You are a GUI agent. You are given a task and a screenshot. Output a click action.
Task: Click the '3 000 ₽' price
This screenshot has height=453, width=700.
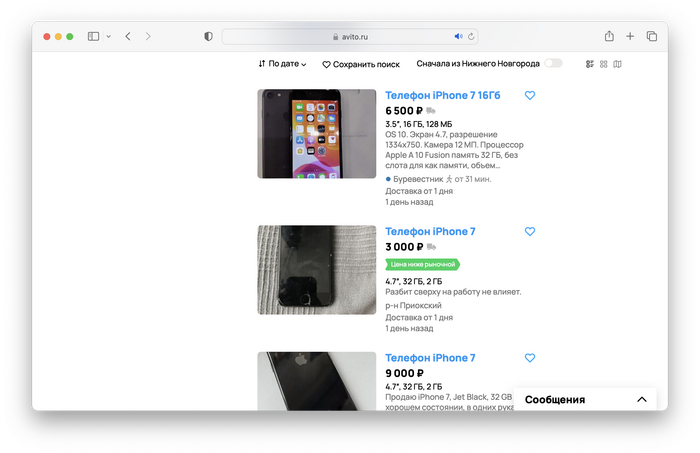click(x=404, y=247)
